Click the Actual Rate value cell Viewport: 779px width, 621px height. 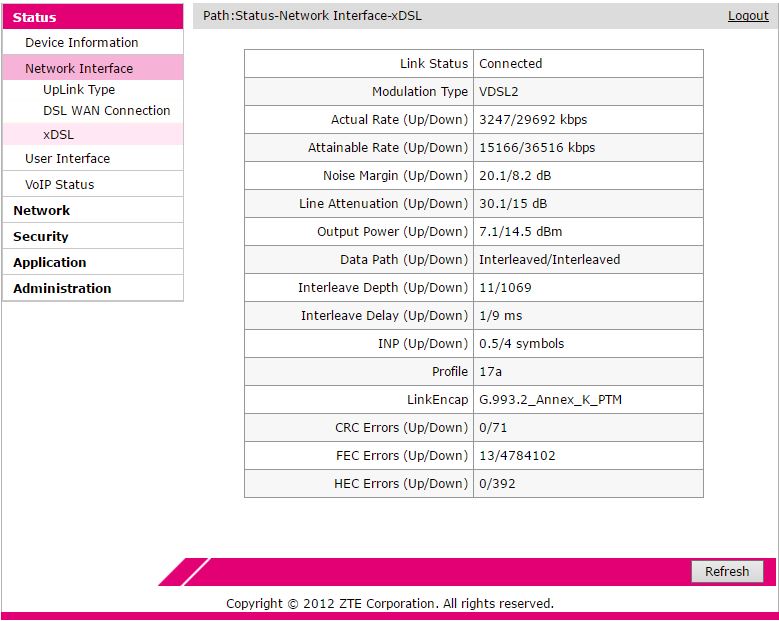pos(533,120)
